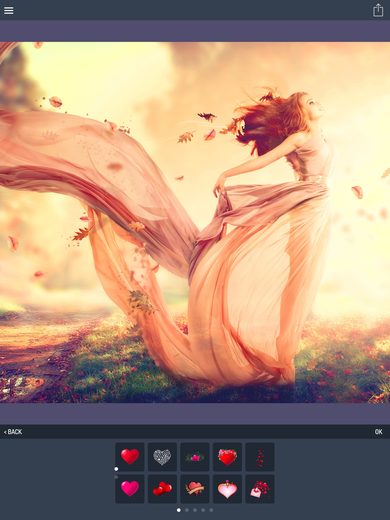Confirm with the OK button
Viewport: 390px width, 520px height.
point(378,432)
